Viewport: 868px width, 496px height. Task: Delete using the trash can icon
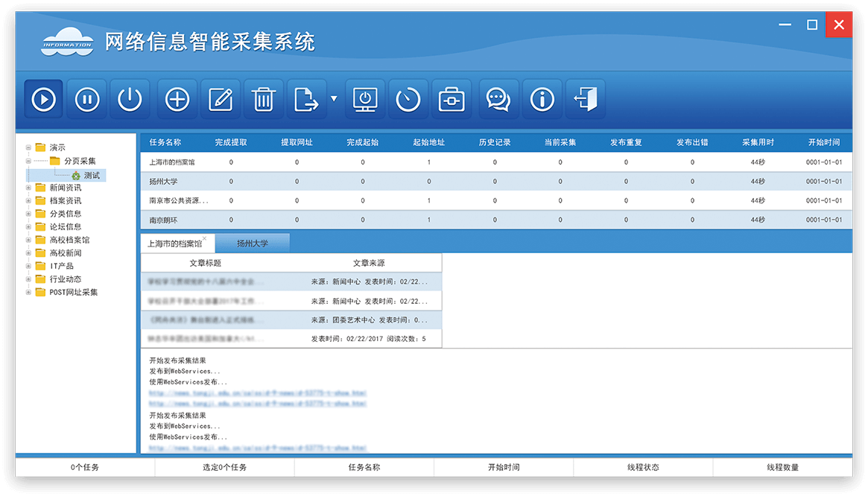tap(263, 99)
